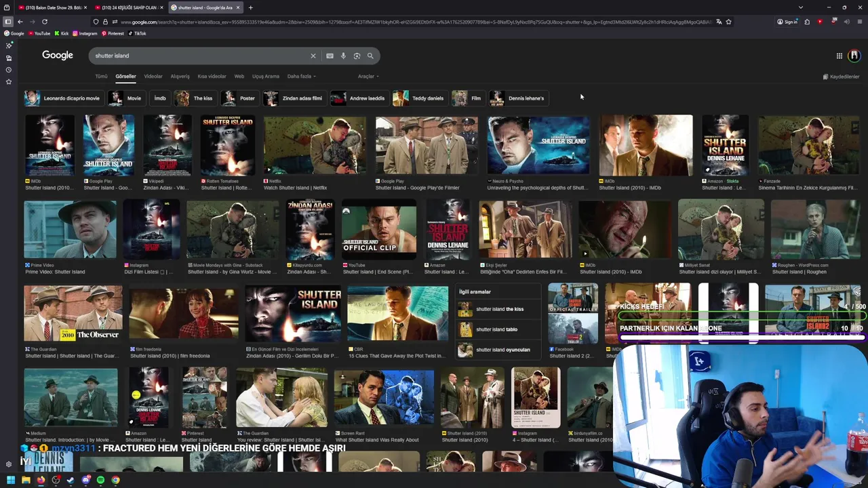Image resolution: width=868 pixels, height=488 pixels.
Task: Switch to the Web tab
Action: [239, 77]
